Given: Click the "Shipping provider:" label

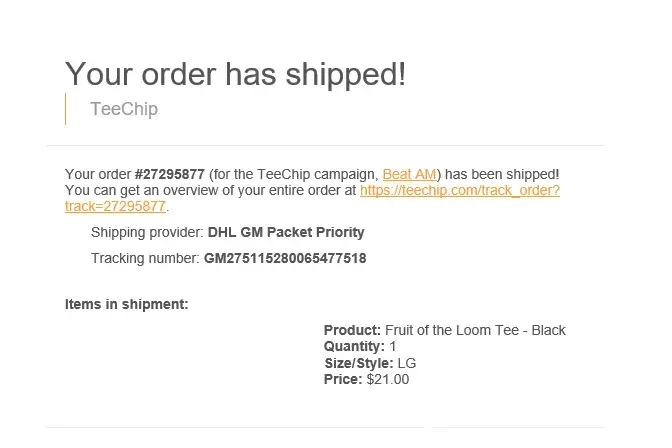Looking at the screenshot, I should pos(147,232).
